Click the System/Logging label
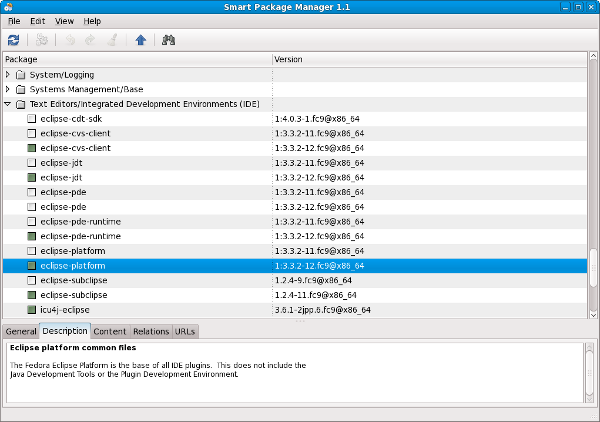600x422 pixels. pyautogui.click(x=62, y=75)
